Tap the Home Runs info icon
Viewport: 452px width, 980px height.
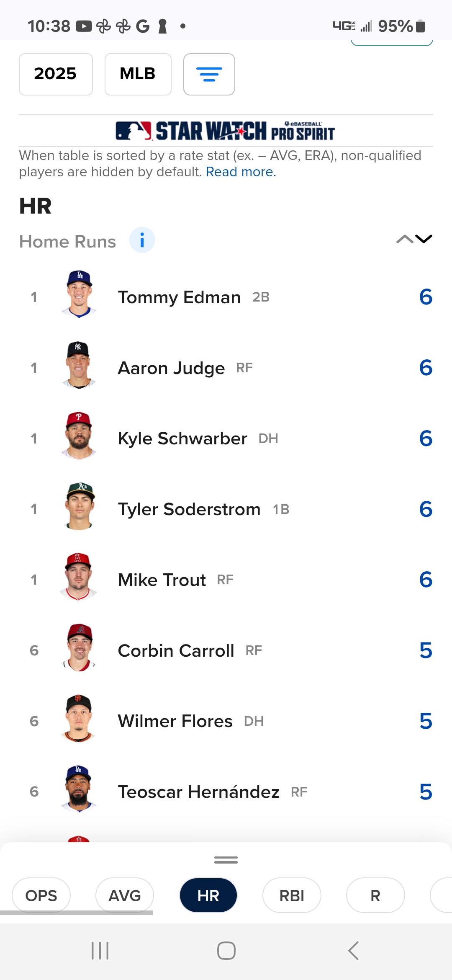[x=142, y=240]
